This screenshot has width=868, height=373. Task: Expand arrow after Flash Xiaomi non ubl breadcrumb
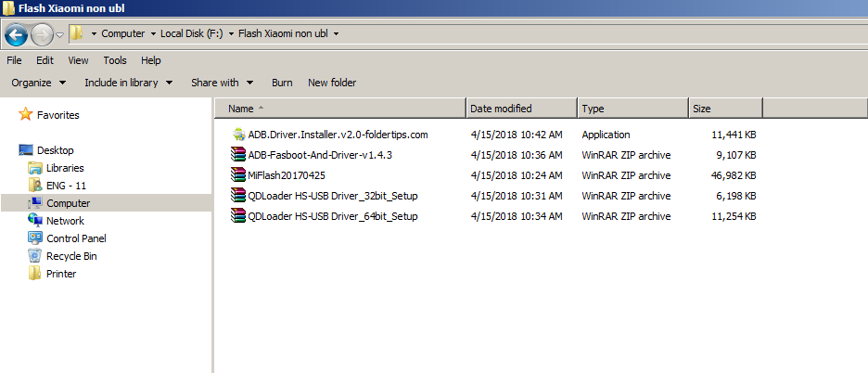coord(336,33)
